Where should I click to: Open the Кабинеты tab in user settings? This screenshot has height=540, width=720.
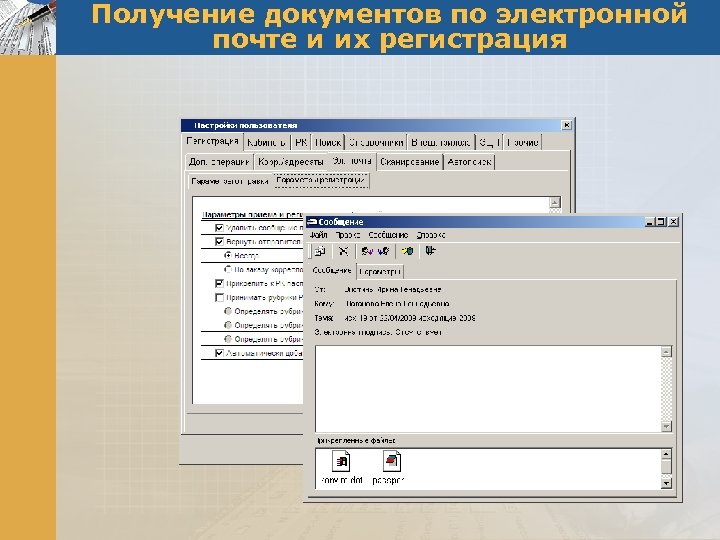(266, 142)
